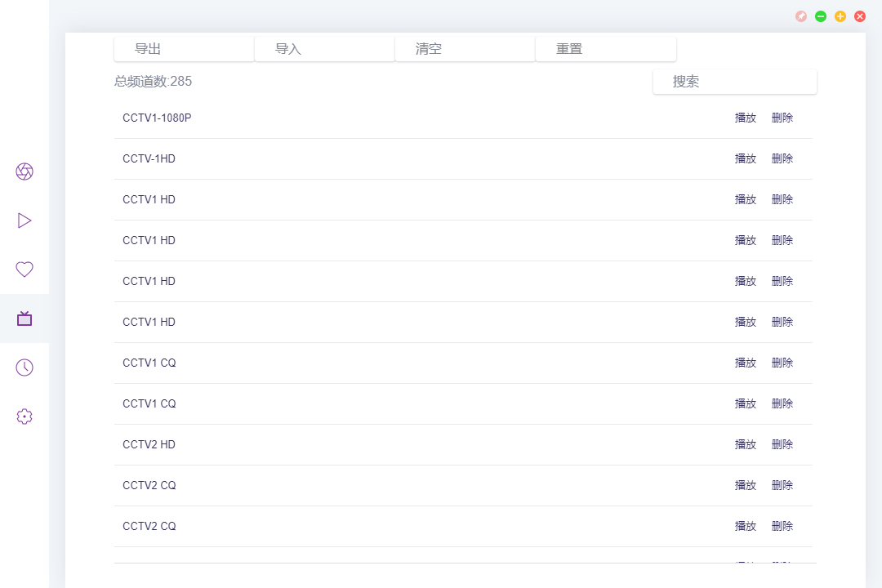Minimize the window with the green button
The image size is (882, 588).
[821, 16]
